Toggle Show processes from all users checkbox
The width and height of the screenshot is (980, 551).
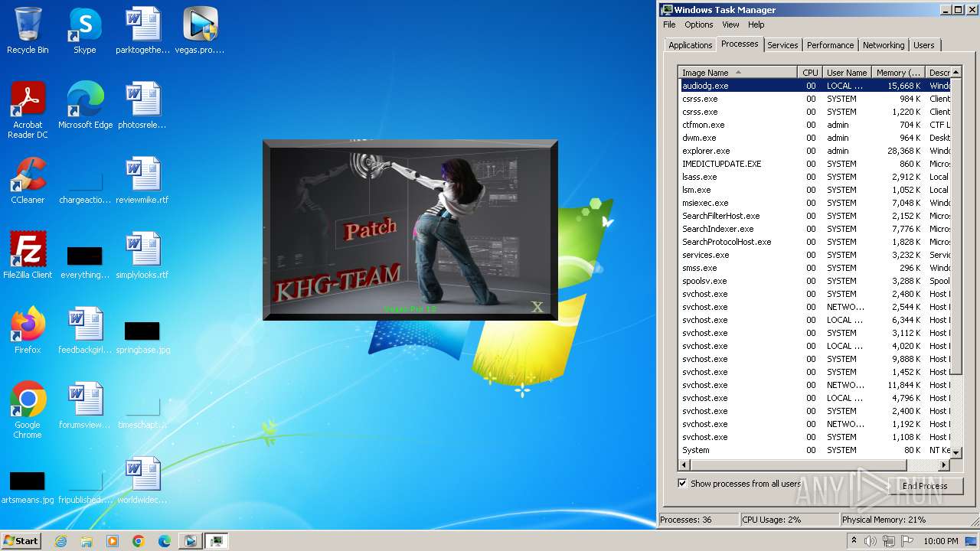[682, 483]
